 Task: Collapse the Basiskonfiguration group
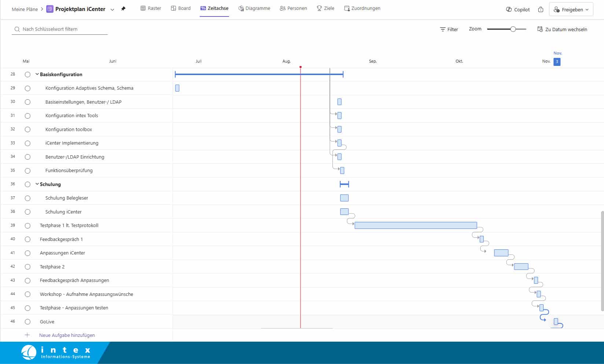[x=37, y=74]
